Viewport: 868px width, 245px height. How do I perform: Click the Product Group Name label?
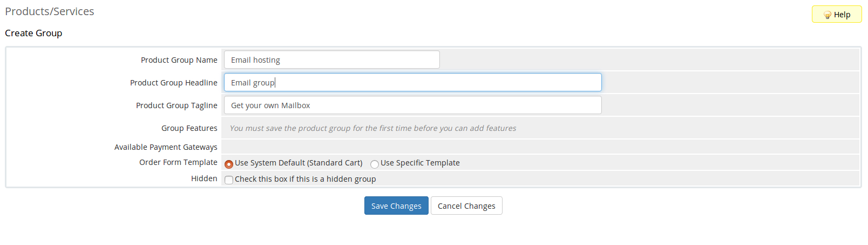pos(179,60)
